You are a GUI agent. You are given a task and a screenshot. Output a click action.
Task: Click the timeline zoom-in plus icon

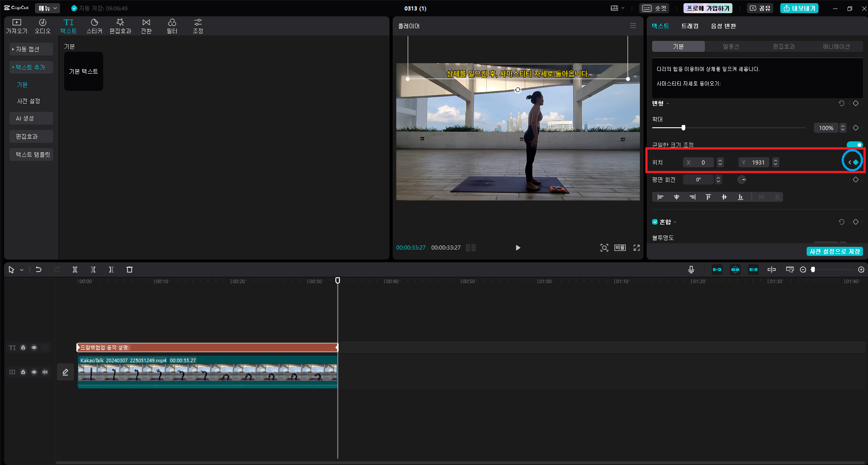point(861,270)
